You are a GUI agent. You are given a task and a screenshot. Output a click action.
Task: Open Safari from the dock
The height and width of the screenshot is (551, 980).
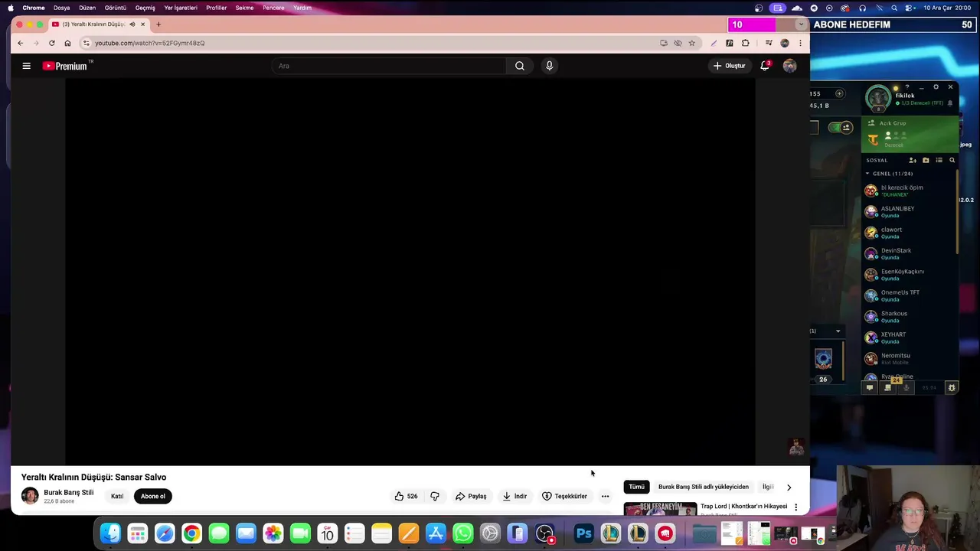(165, 533)
